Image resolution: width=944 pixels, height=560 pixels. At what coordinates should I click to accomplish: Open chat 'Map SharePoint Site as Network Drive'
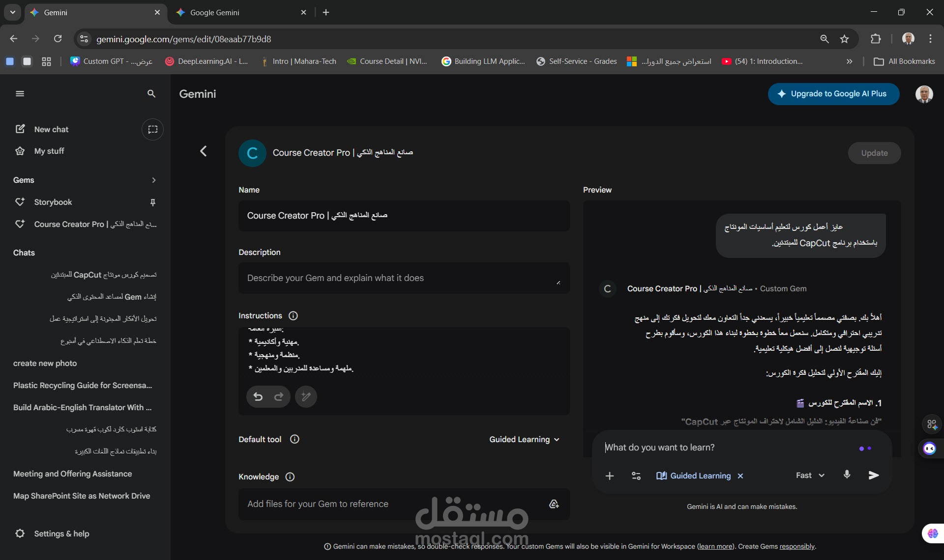pyautogui.click(x=82, y=496)
